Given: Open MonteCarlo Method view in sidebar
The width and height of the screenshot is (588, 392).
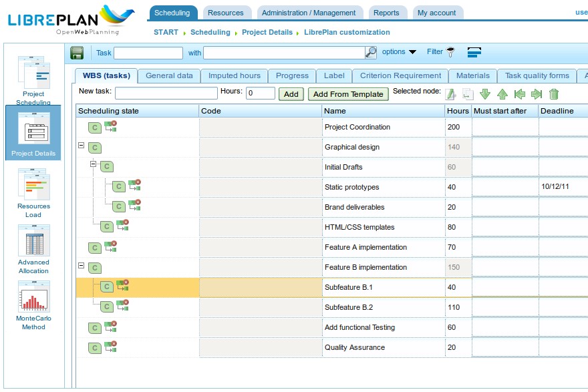Looking at the screenshot, I should 33,305.
